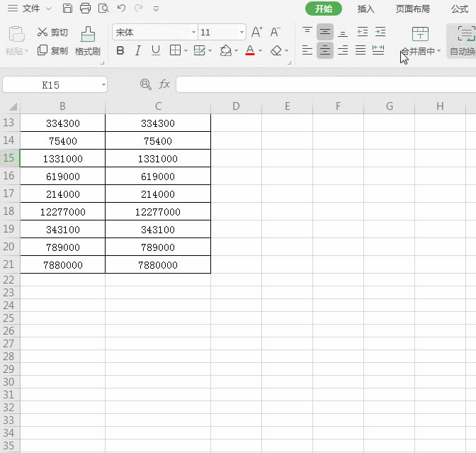Apply red font color A icon
Screen dimensions: 476x453
pyautogui.click(x=250, y=50)
